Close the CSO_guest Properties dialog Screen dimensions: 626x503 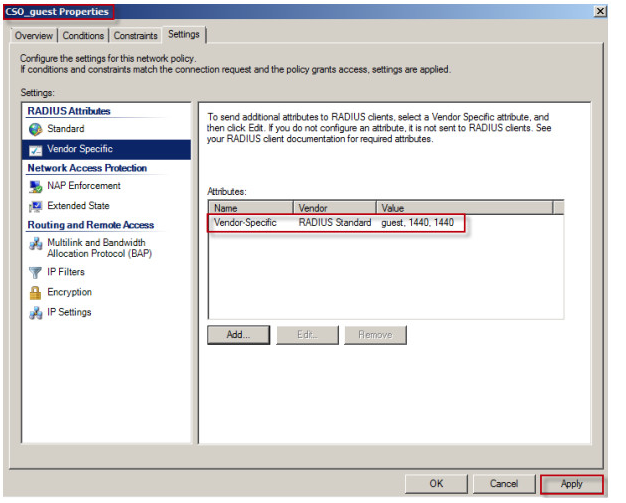coord(599,11)
